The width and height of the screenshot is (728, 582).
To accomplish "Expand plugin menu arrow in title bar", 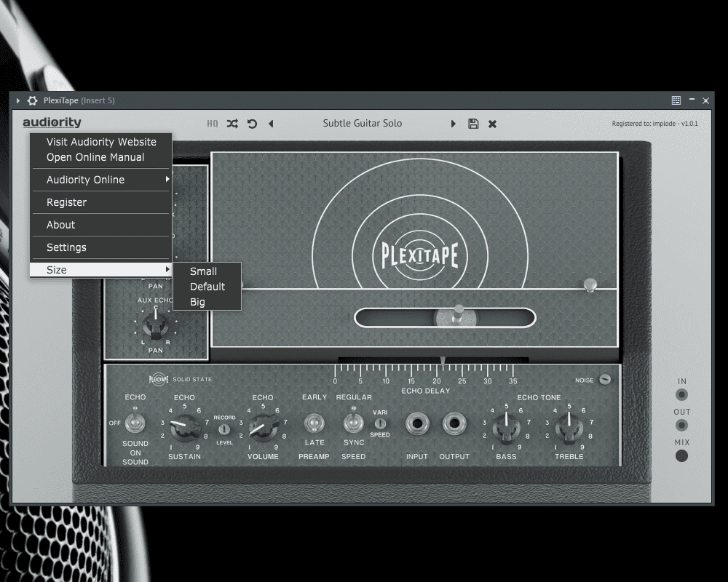I will coord(18,100).
